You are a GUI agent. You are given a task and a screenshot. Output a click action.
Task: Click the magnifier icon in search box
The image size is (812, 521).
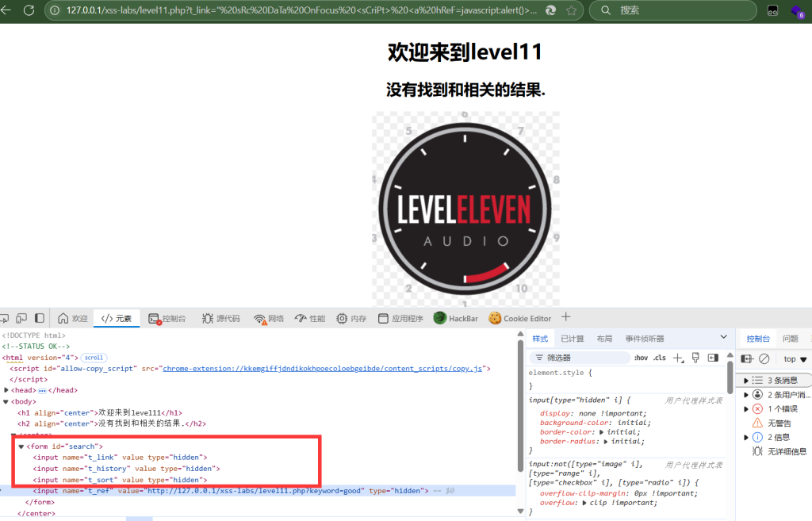(x=605, y=10)
